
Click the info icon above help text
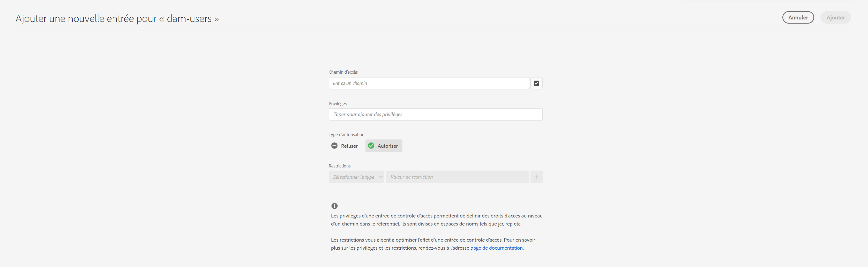(x=334, y=206)
